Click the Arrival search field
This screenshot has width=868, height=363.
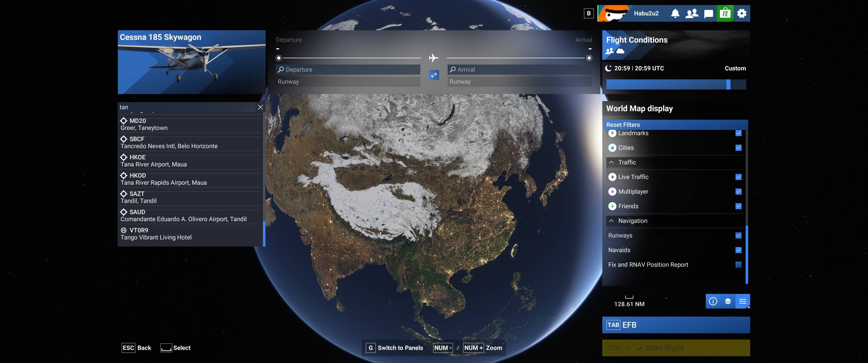pyautogui.click(x=520, y=70)
